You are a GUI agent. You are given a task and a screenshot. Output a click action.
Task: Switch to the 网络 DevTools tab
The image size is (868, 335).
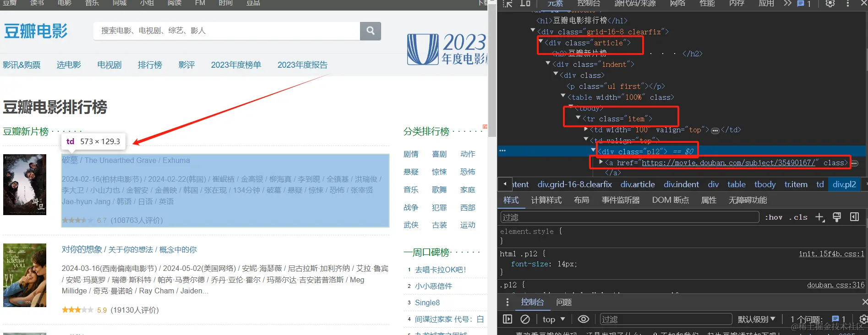click(x=677, y=3)
